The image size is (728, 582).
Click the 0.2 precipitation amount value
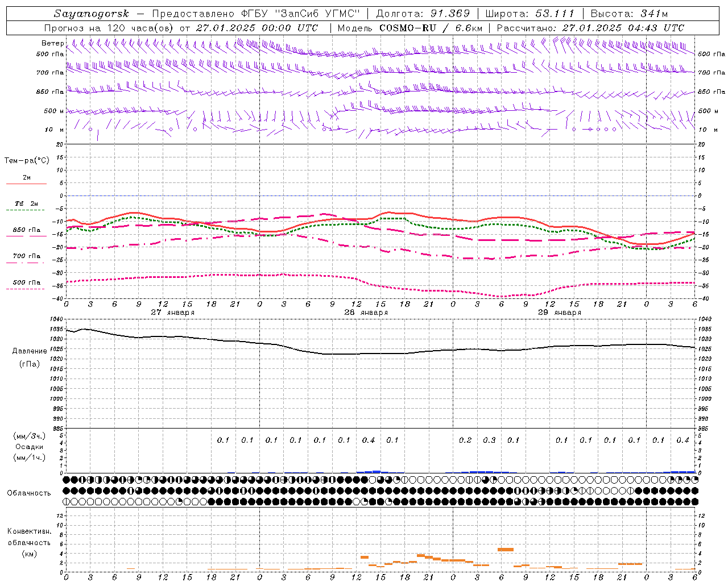[465, 440]
